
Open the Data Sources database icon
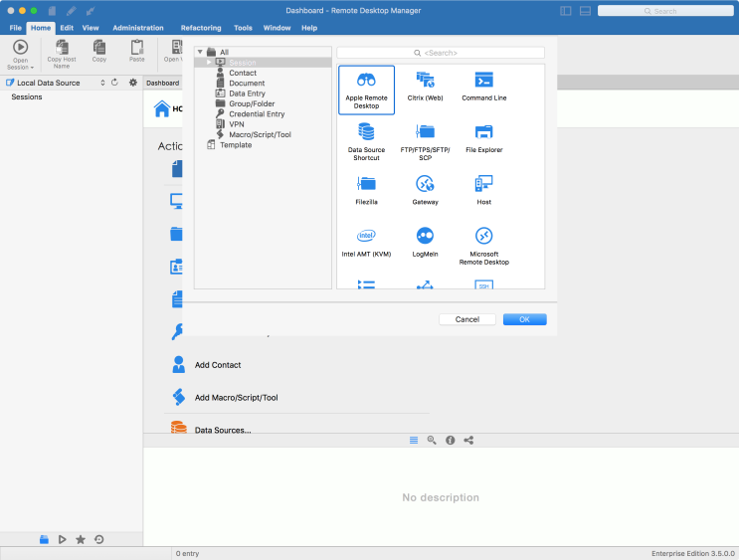point(179,427)
